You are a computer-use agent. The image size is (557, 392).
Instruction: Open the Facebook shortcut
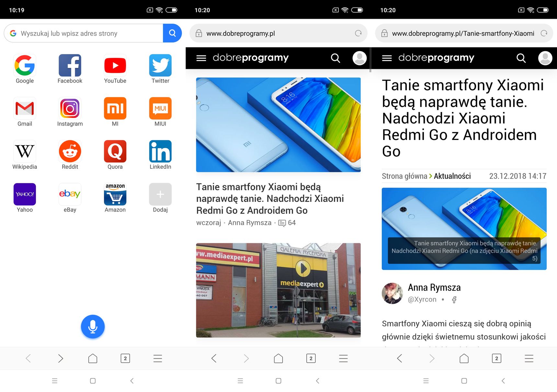70,65
